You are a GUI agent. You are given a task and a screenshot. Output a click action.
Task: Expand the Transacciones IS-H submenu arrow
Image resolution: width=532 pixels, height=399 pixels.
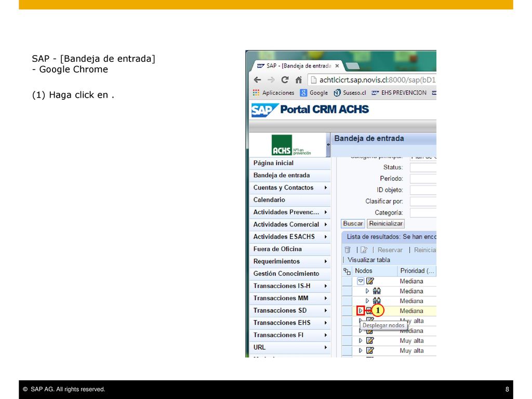[325, 286]
